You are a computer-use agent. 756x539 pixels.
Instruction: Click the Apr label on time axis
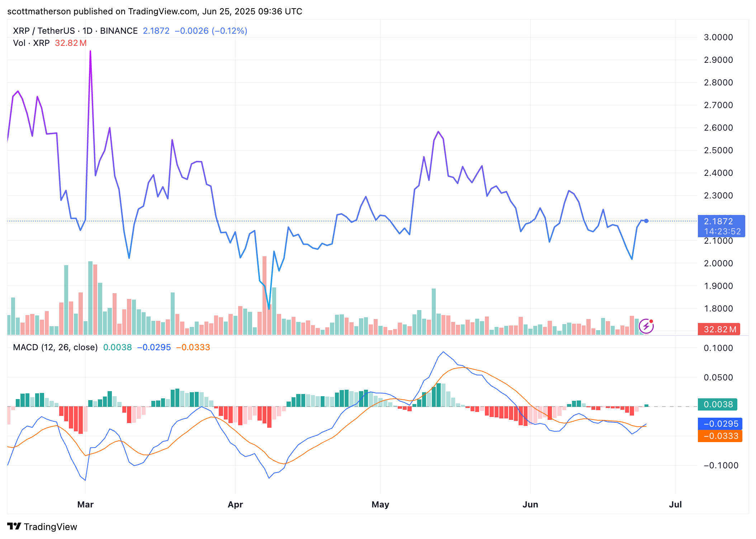pos(235,505)
